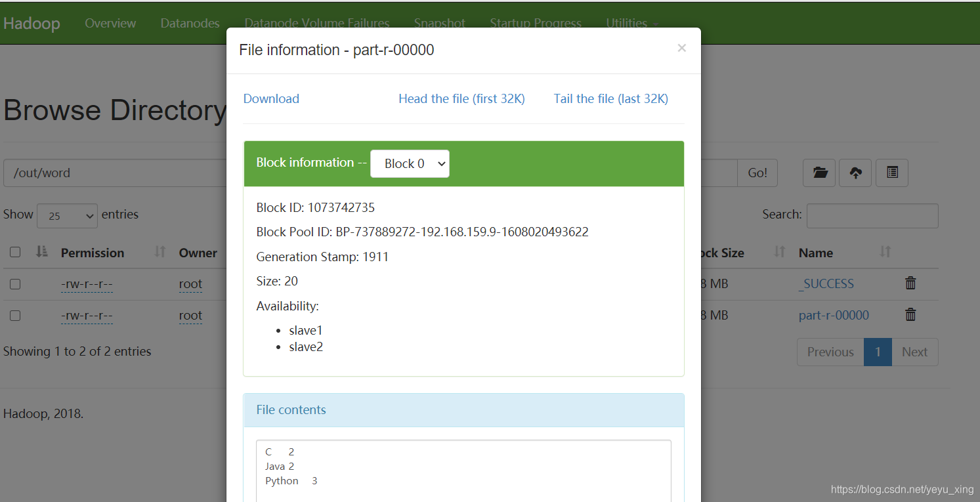The image size is (980, 502).
Task: Click the directory path field showing /out/word
Action: 116,173
